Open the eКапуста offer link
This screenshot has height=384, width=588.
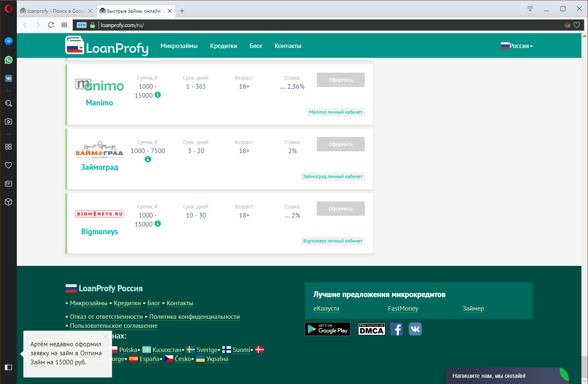[x=326, y=309]
